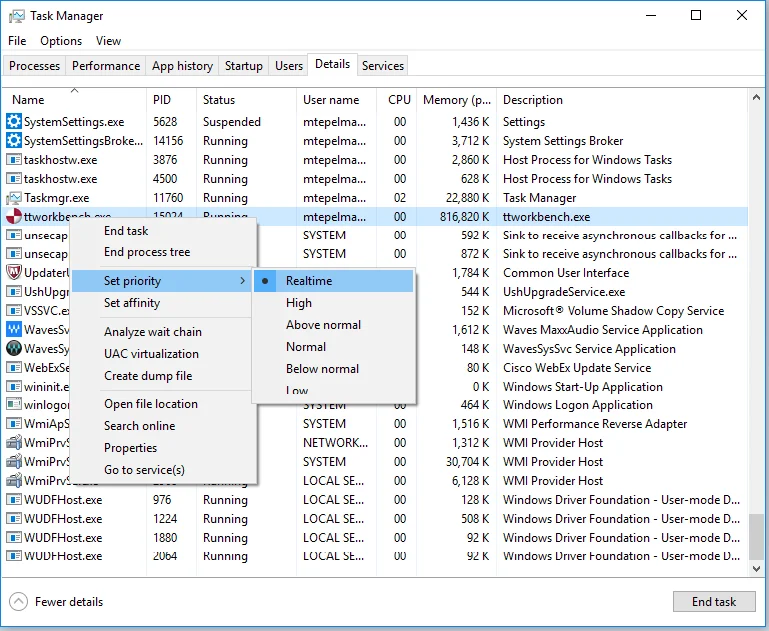The image size is (769, 631).
Task: Click the SystemSettingsBroker gear icon
Action: coord(14,140)
